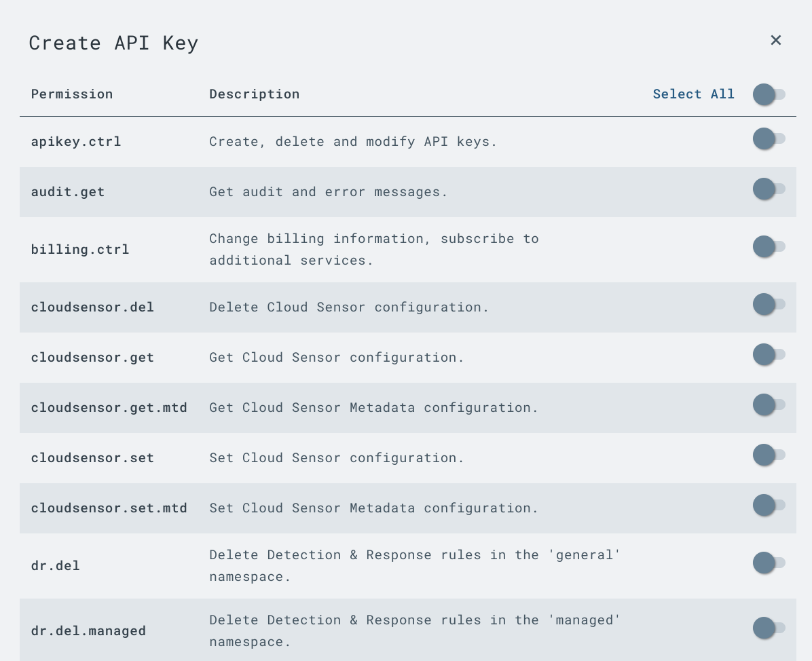Enable cloudsensor.get.mtd permission toggle
This screenshot has width=812, height=661.
click(x=769, y=404)
